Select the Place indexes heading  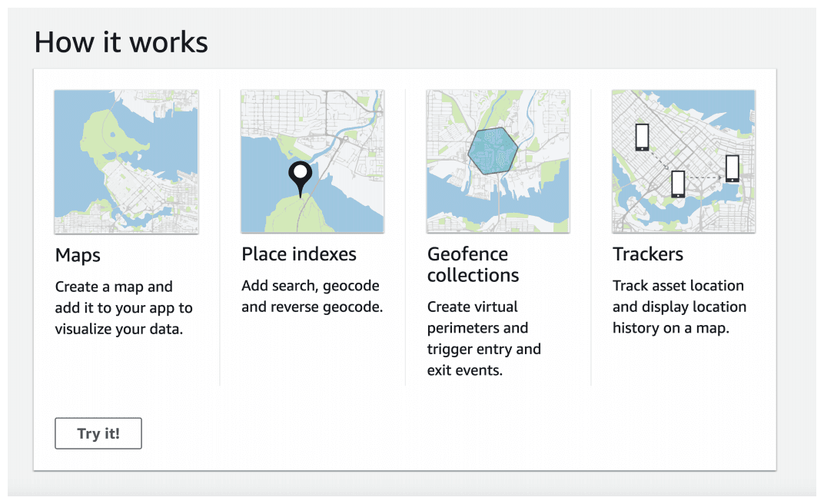[x=299, y=254]
